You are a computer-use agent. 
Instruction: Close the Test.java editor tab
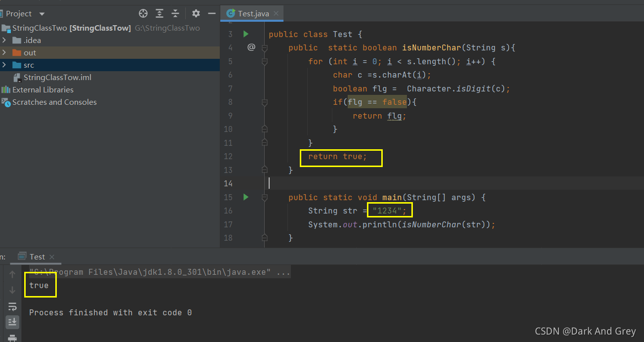[276, 14]
